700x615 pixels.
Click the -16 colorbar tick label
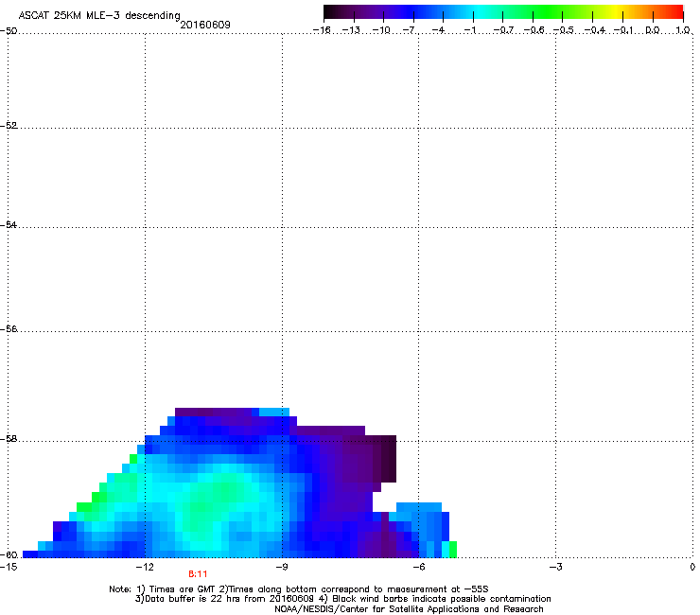(x=322, y=30)
